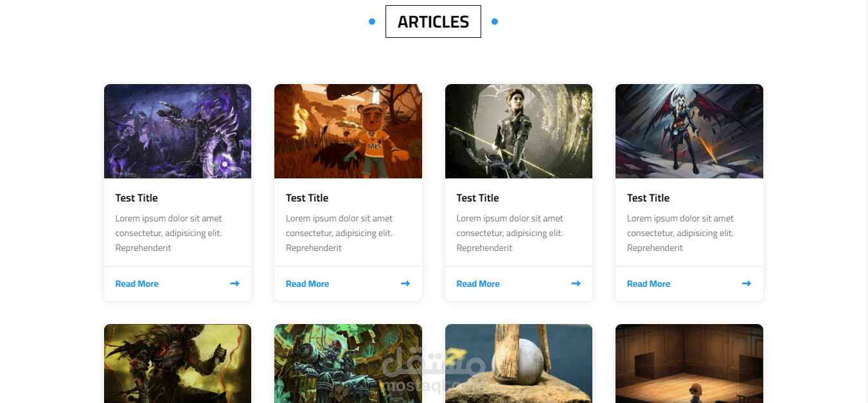Select the purple armored warrior thumbnail

[x=177, y=131]
